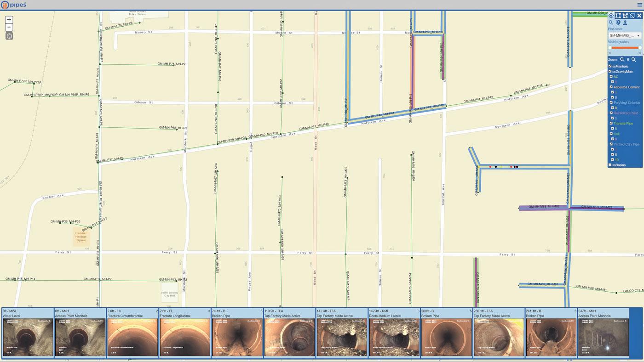Image resolution: width=644 pixels, height=362 pixels.
Task: Zoom out the map with minus button
Action: [x=9, y=28]
